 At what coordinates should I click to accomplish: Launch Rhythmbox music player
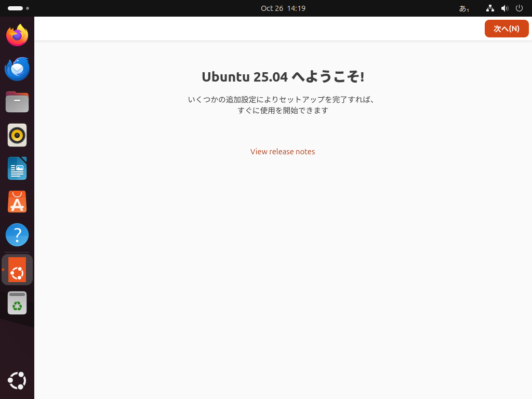17,135
